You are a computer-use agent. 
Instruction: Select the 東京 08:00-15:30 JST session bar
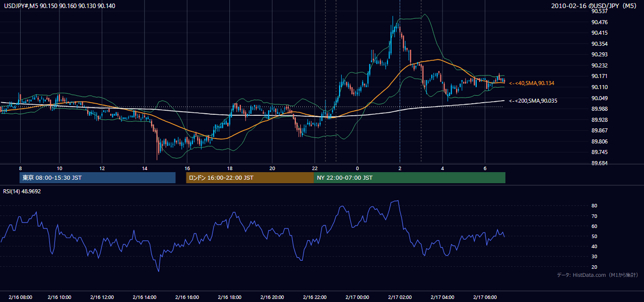click(97, 178)
